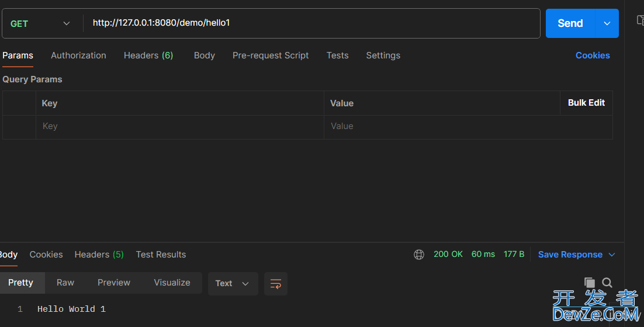This screenshot has height=327, width=644.
Task: Click the blue Send button
Action: [570, 23]
